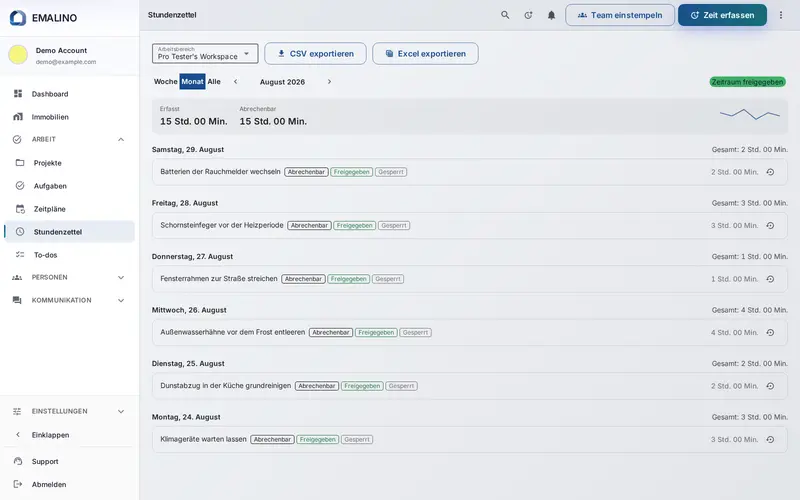
Task: Click the Zeitpläne calendar icon
Action: click(x=20, y=209)
